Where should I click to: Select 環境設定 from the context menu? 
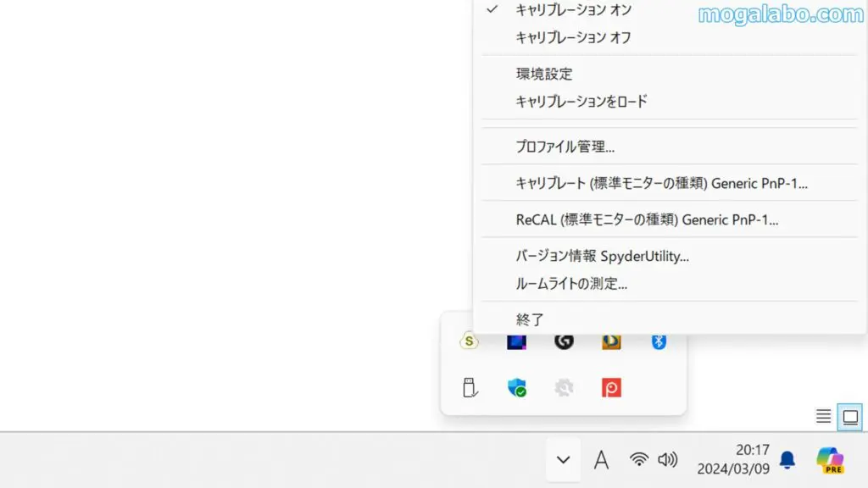(x=543, y=74)
